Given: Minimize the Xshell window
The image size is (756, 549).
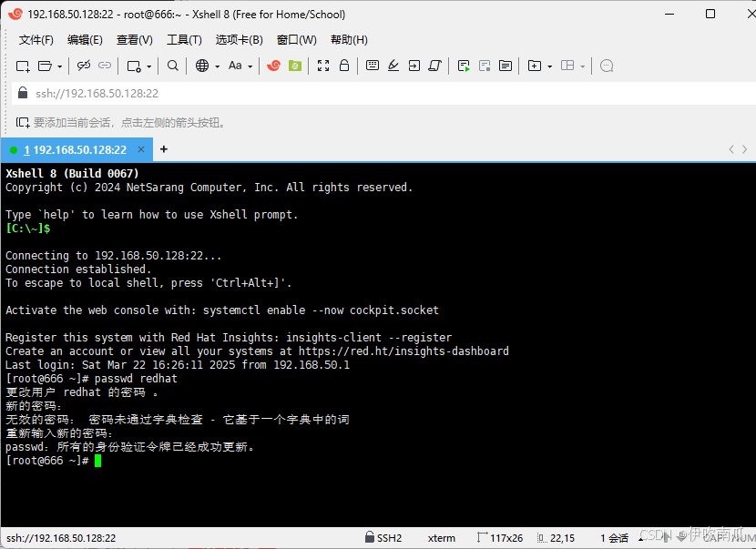Looking at the screenshot, I should [x=669, y=14].
